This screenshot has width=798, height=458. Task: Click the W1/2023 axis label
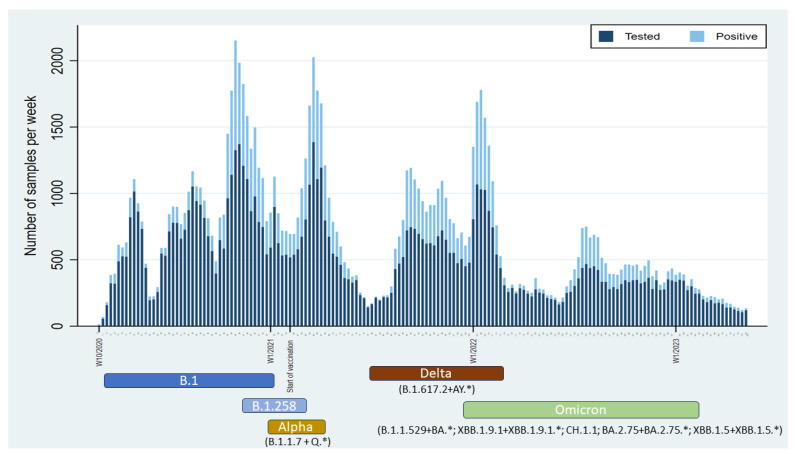coord(676,351)
